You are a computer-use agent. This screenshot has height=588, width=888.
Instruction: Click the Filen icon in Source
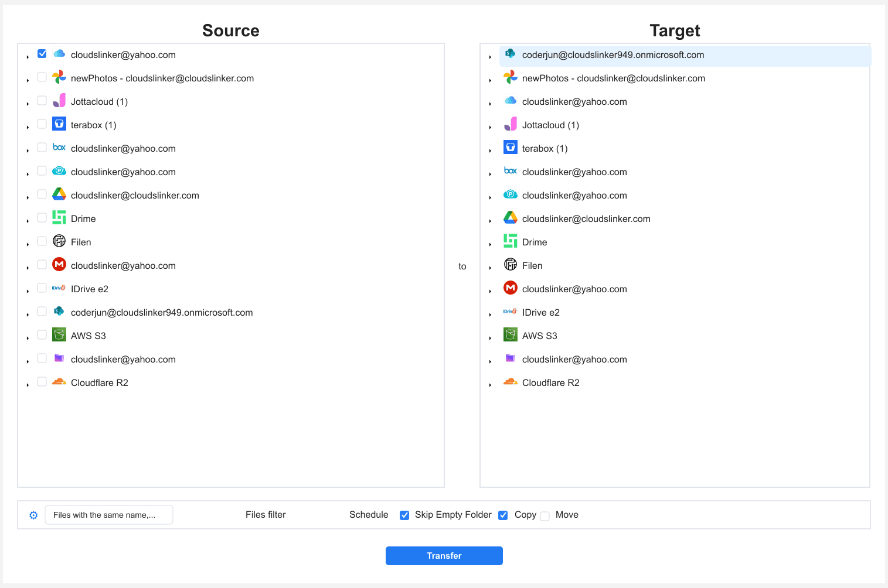pos(59,241)
